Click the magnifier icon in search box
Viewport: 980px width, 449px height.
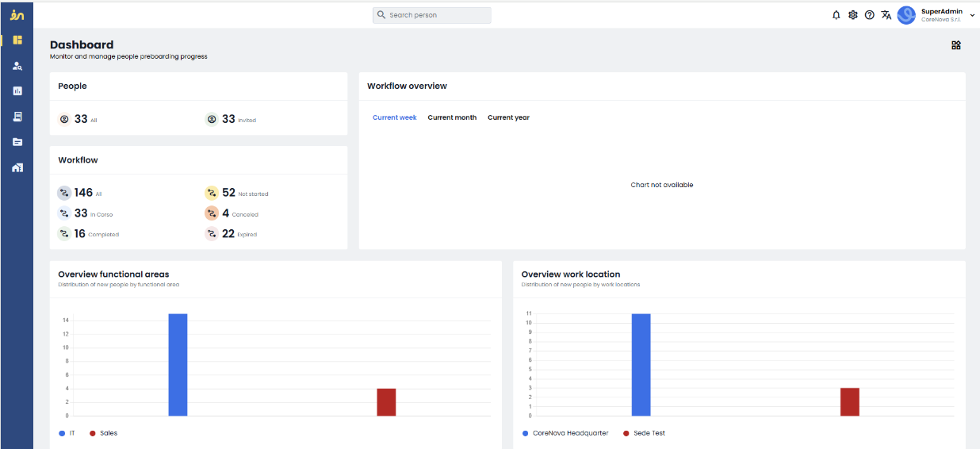pos(381,15)
